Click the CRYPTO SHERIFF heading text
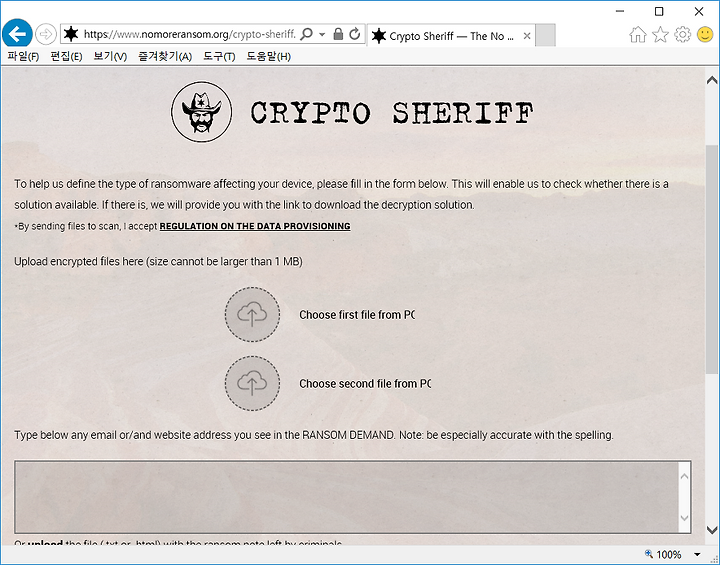Viewport: 720px width, 565px height. pos(392,113)
